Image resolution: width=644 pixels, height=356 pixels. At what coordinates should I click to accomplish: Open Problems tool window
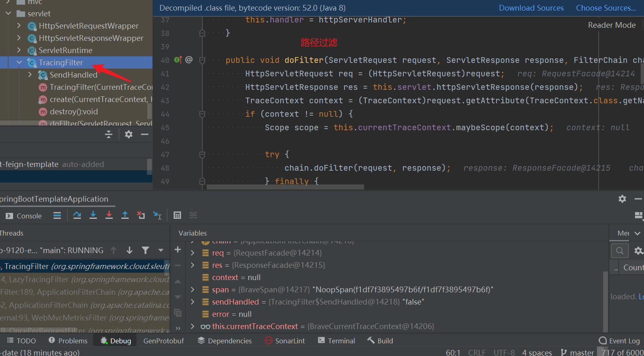point(68,341)
